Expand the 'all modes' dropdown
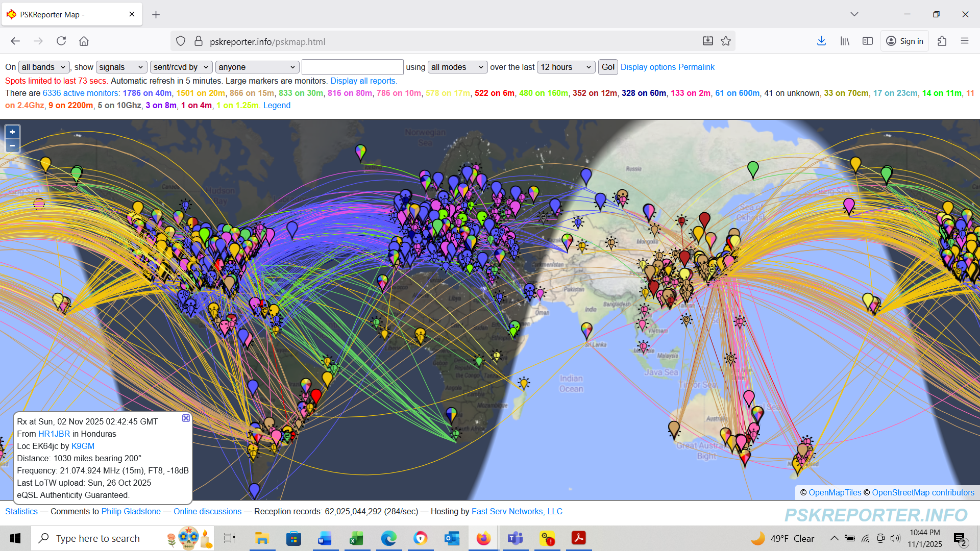 pyautogui.click(x=457, y=67)
